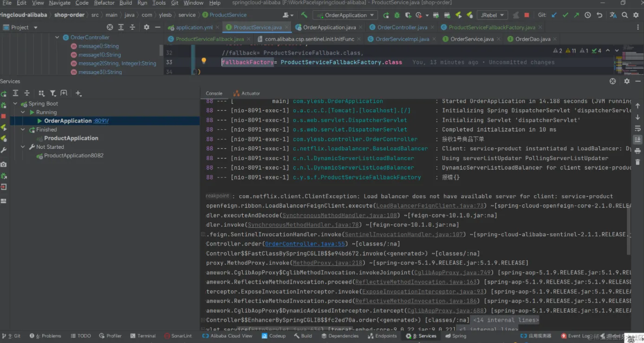Expand folded 14 internal lines in console
This screenshot has height=343, width=644.
click(x=506, y=320)
